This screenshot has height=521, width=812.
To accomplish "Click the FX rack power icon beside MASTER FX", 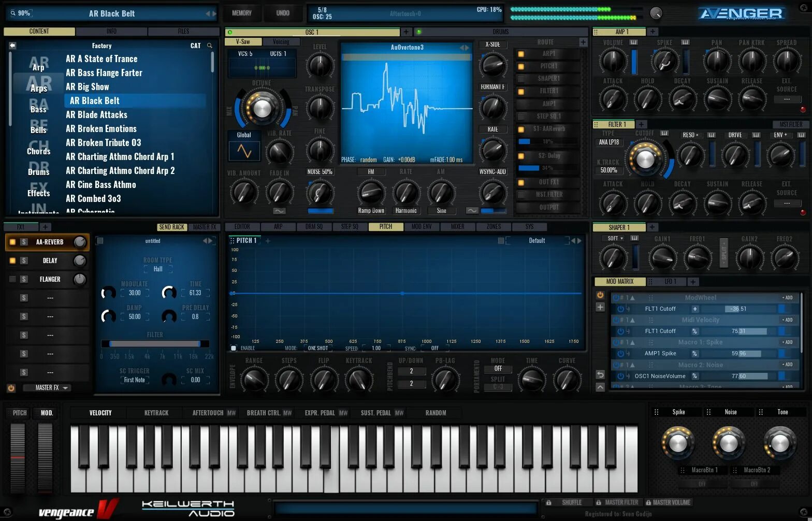I will pos(11,388).
